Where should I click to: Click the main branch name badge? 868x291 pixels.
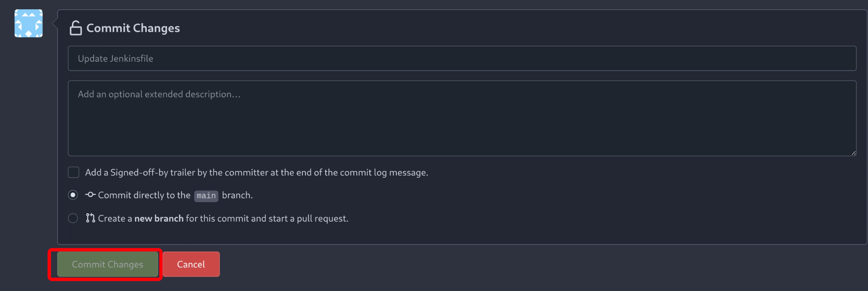[206, 196]
